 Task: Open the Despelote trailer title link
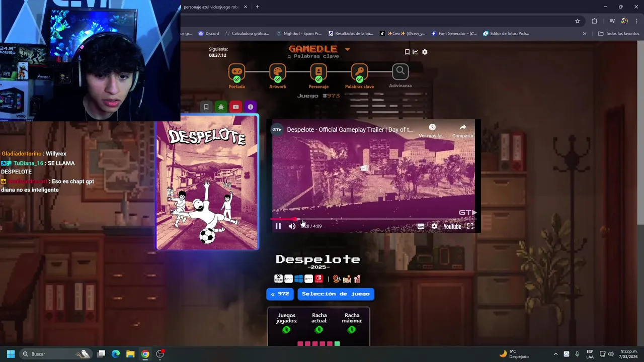pos(350,130)
